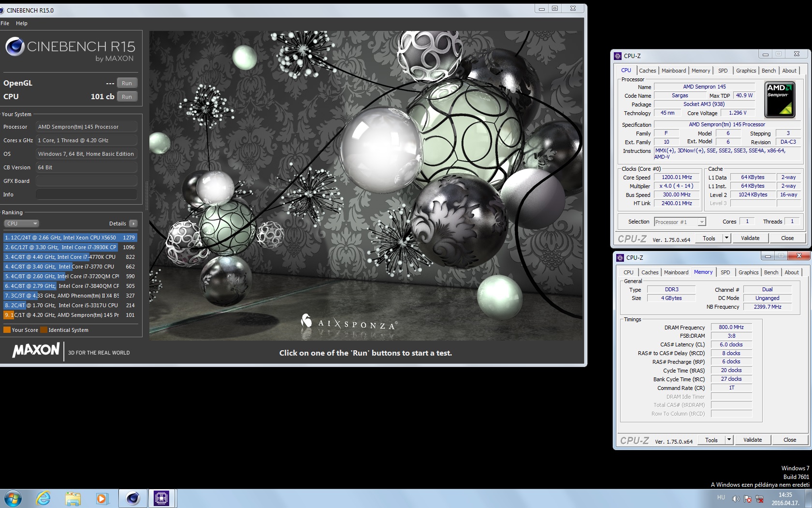Image resolution: width=812 pixels, height=508 pixels.
Task: Open the CPU ranking type dropdown
Action: point(21,224)
